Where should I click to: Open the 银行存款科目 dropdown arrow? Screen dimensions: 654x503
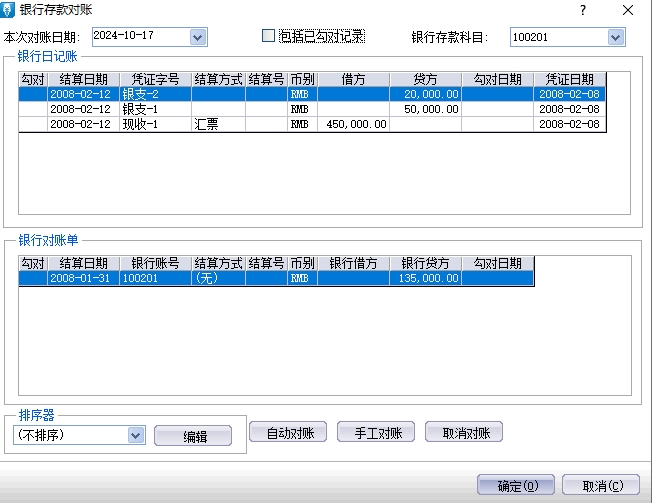[616, 38]
